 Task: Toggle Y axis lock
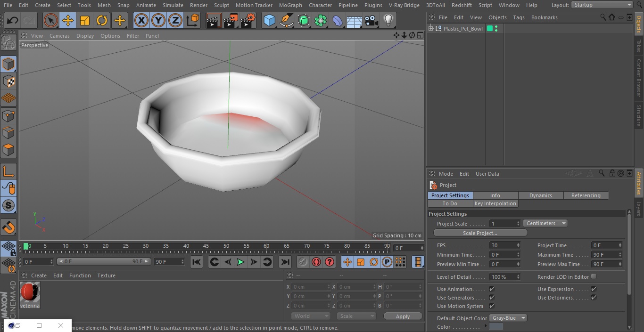click(x=158, y=20)
